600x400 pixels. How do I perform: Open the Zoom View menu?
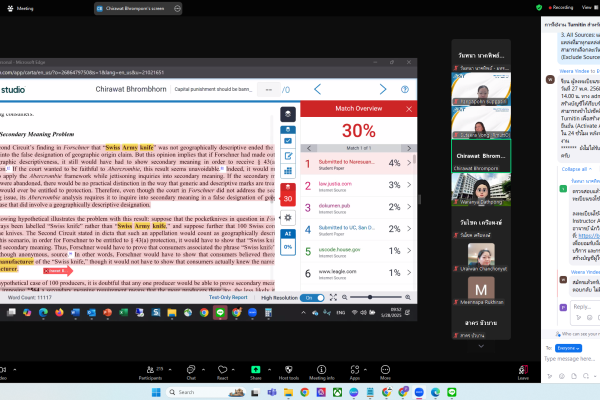coord(589,7)
